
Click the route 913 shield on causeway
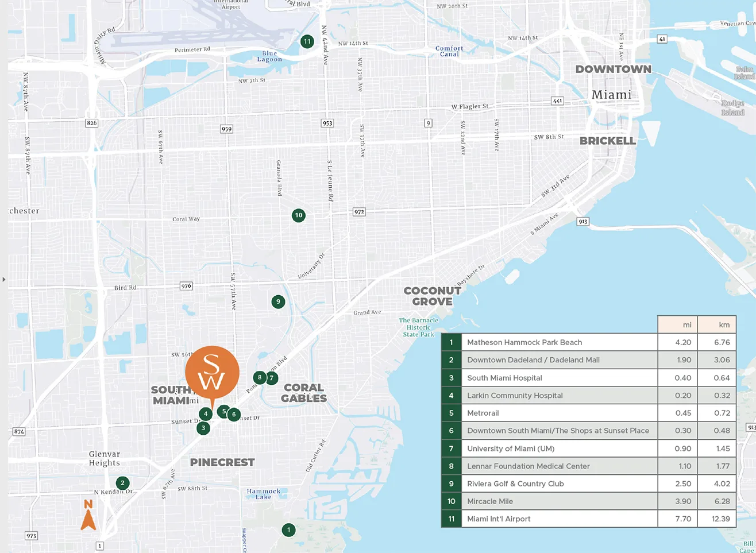coord(583,221)
